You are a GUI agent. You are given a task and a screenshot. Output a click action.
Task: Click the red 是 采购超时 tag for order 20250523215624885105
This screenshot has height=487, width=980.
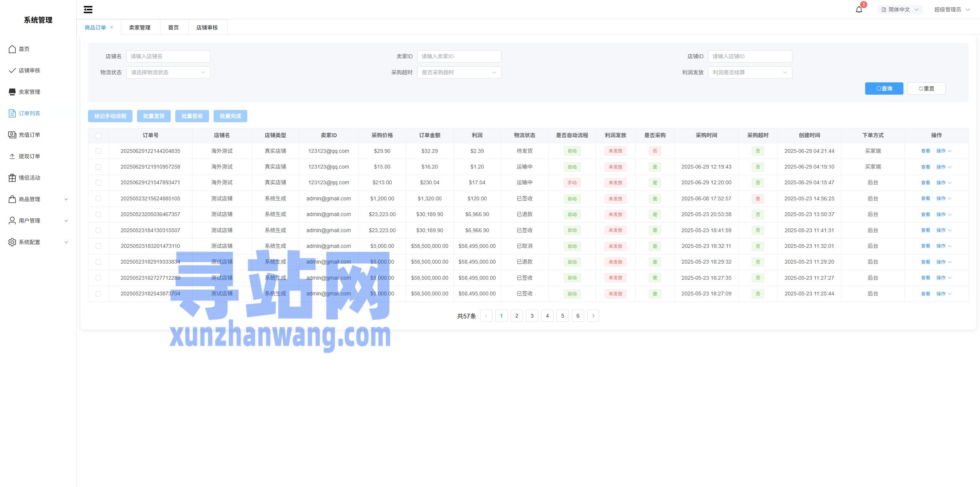(x=758, y=198)
